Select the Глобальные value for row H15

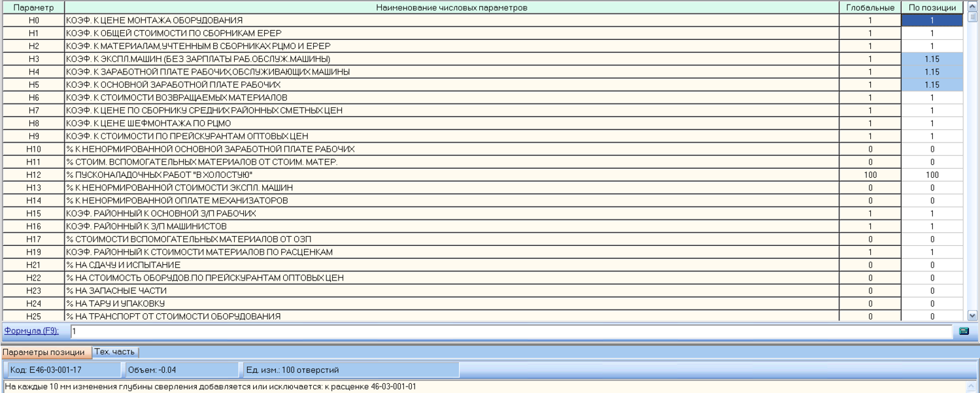click(x=870, y=213)
